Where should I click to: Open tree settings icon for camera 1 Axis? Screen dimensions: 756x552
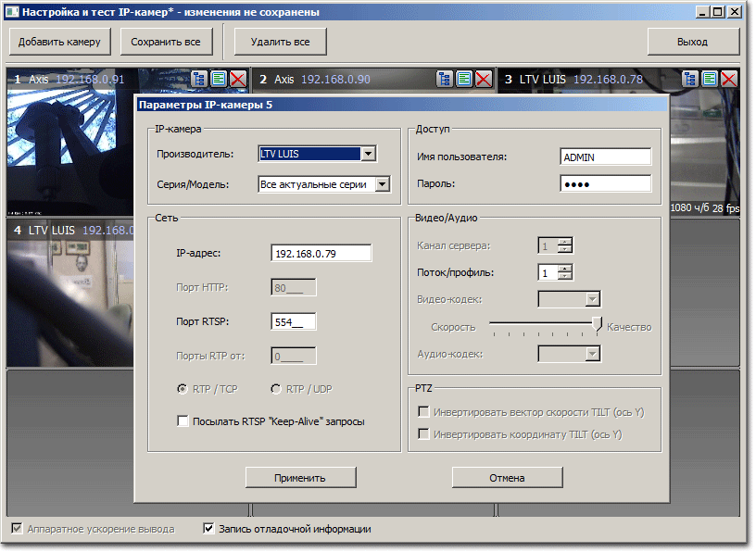(198, 79)
